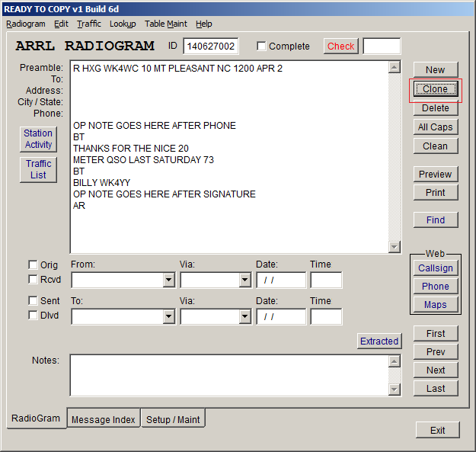Go to the First record
The image size is (476, 452).
coord(436,334)
